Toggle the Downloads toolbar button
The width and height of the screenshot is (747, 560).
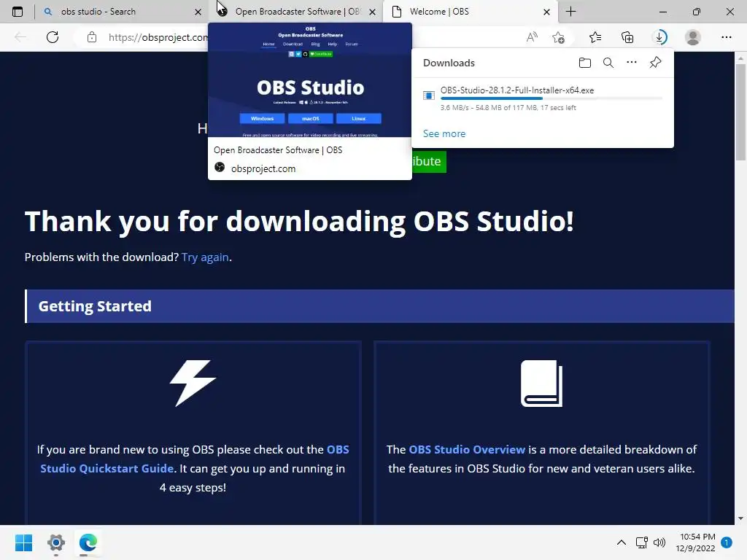[x=659, y=37]
